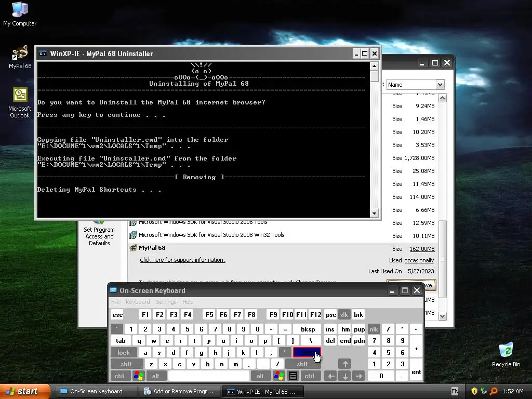
Task: Click the security shield tray icon
Action: [474, 391]
